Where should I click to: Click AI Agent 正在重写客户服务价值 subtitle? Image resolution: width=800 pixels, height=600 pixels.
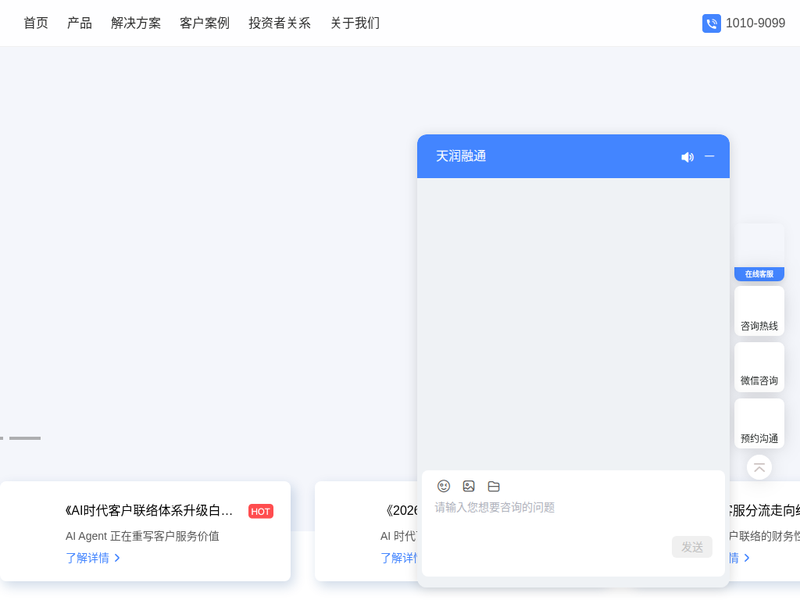click(x=142, y=536)
